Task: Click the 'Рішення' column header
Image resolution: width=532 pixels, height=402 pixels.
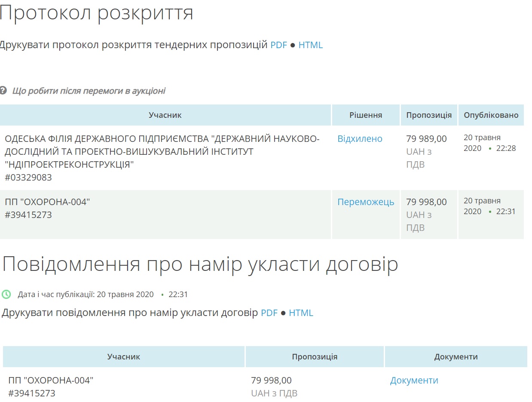Action: (x=366, y=115)
